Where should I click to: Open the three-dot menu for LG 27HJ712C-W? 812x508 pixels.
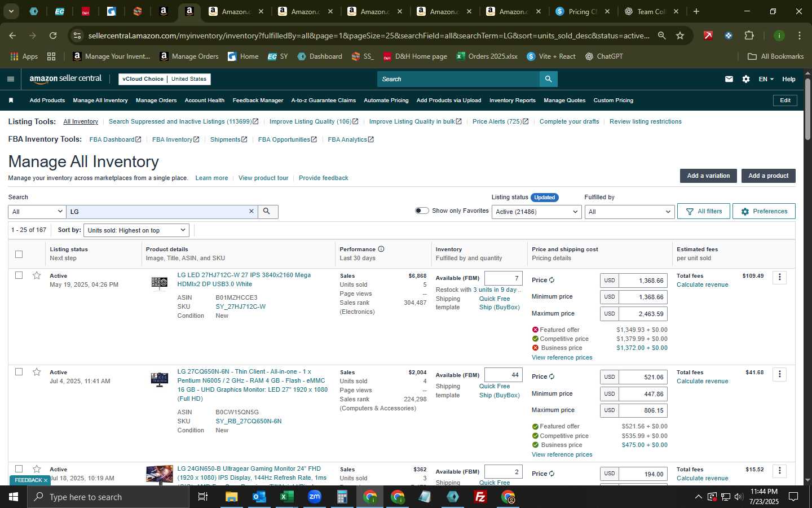(780, 277)
